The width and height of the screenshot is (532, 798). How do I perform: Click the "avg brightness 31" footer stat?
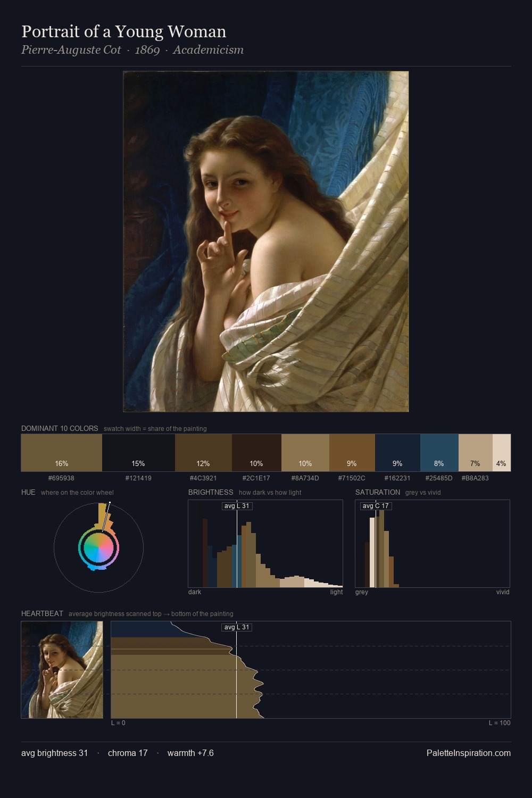(x=54, y=753)
